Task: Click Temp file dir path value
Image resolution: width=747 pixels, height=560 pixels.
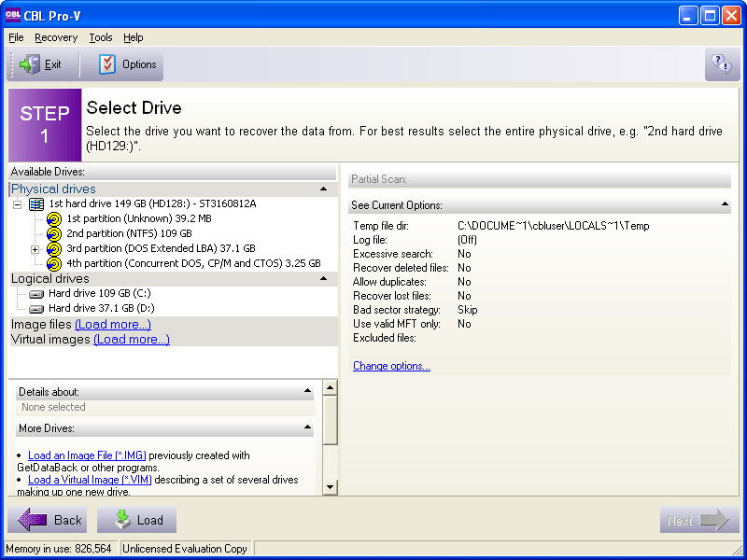Action: [x=553, y=226]
